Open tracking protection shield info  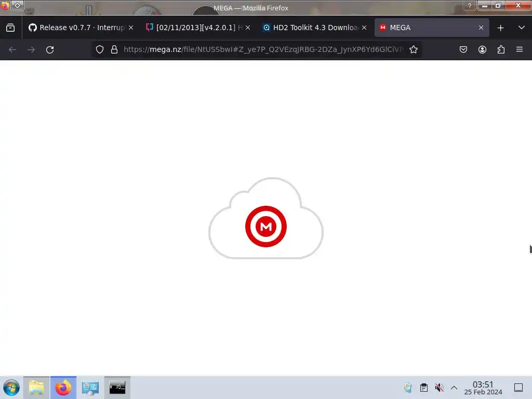[100, 49]
